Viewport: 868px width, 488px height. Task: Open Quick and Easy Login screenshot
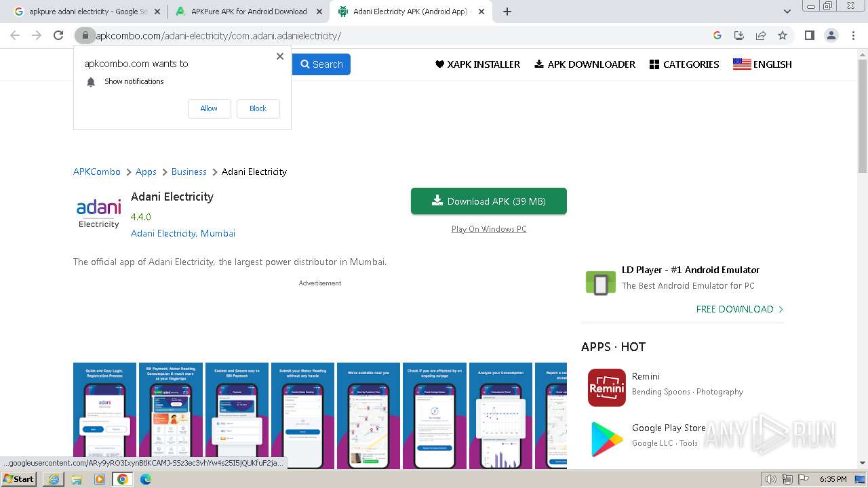(x=104, y=415)
